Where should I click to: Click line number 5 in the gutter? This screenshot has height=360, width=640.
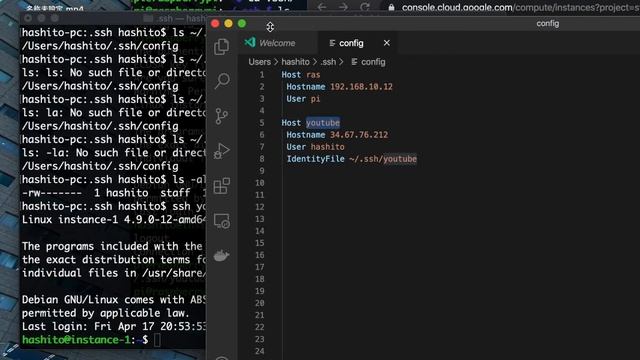(262, 123)
